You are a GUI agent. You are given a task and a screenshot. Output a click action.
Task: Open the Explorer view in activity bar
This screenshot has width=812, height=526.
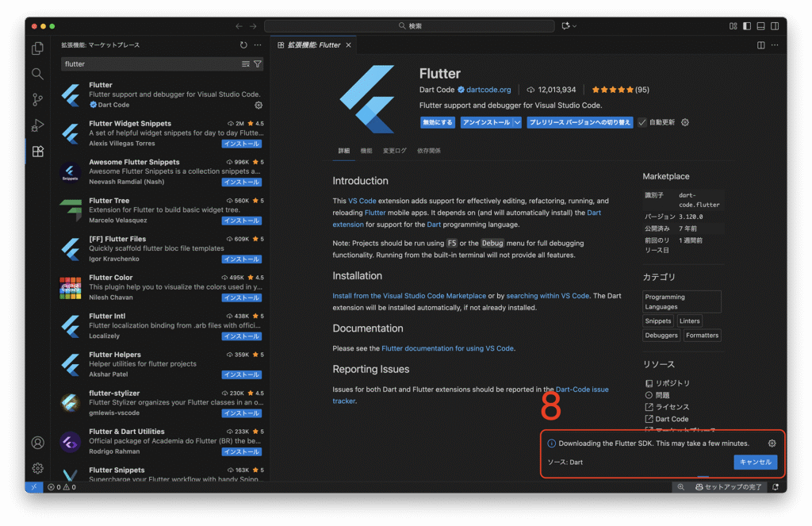[x=37, y=48]
